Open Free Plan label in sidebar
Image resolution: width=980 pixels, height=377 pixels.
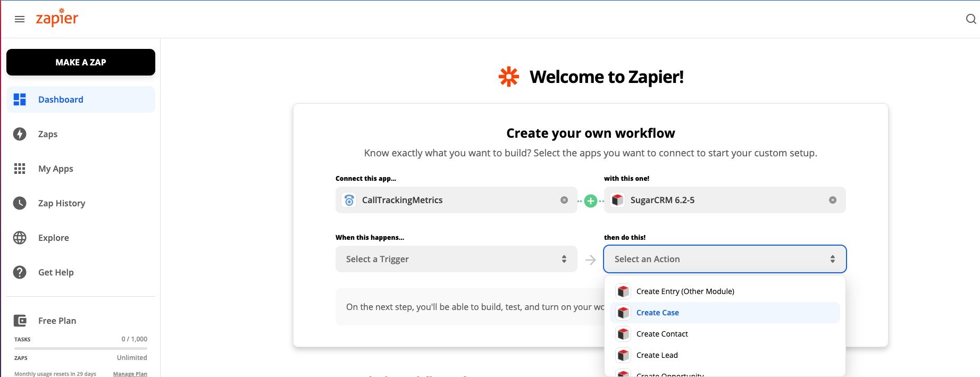[x=57, y=321]
